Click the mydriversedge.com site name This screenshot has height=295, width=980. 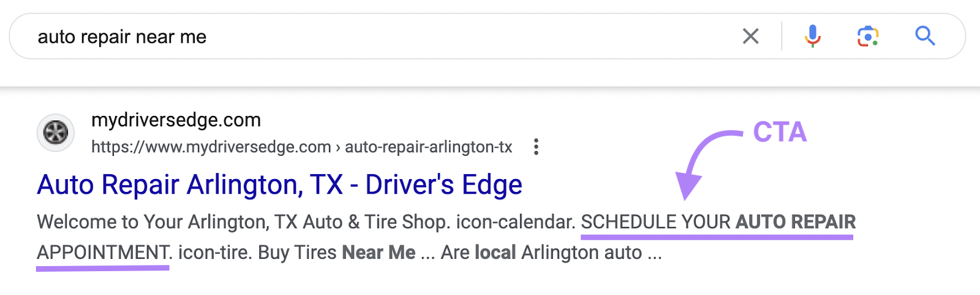click(176, 120)
